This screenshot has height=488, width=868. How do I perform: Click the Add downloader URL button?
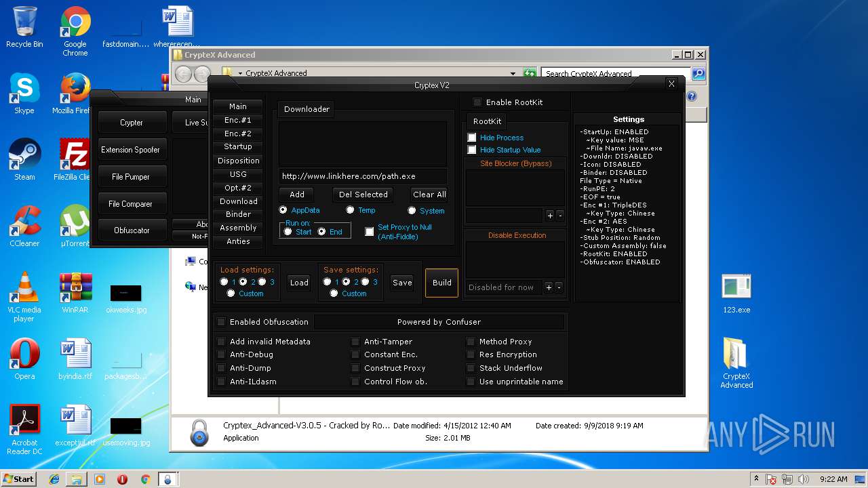(x=297, y=195)
